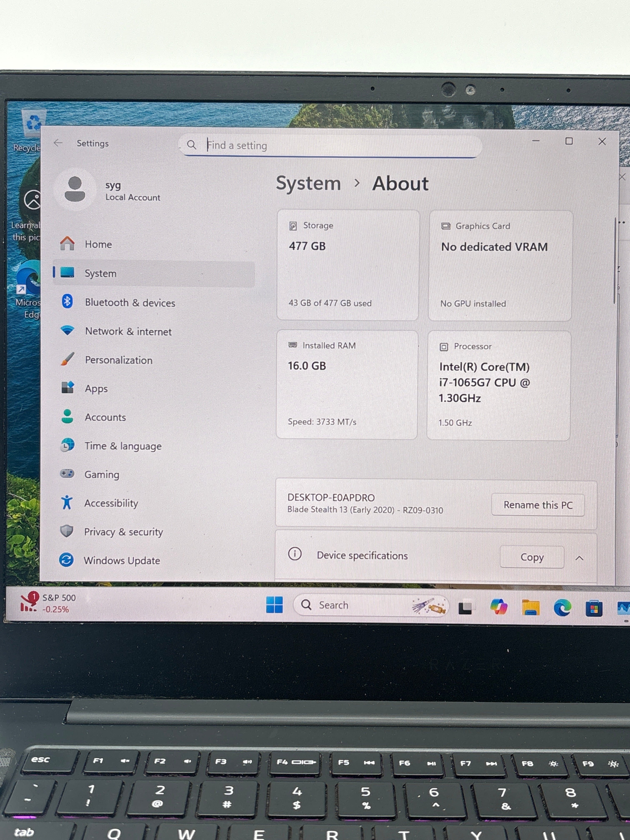Copy the device specifications

[532, 557]
